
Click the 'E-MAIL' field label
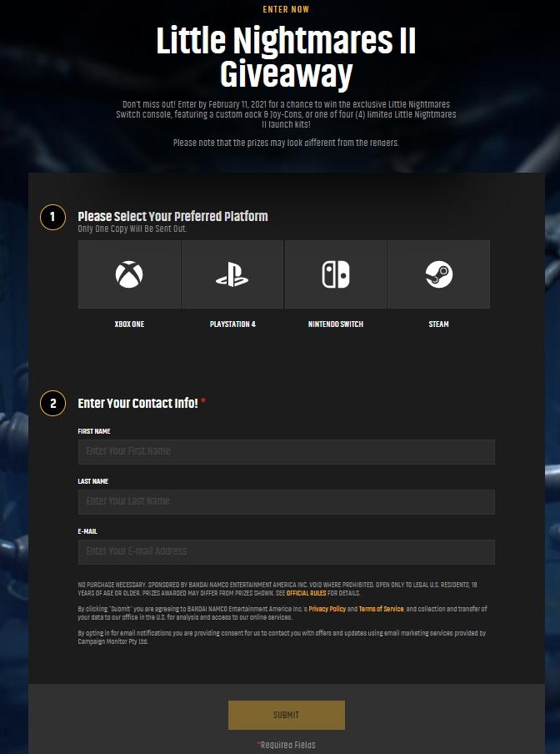click(87, 531)
